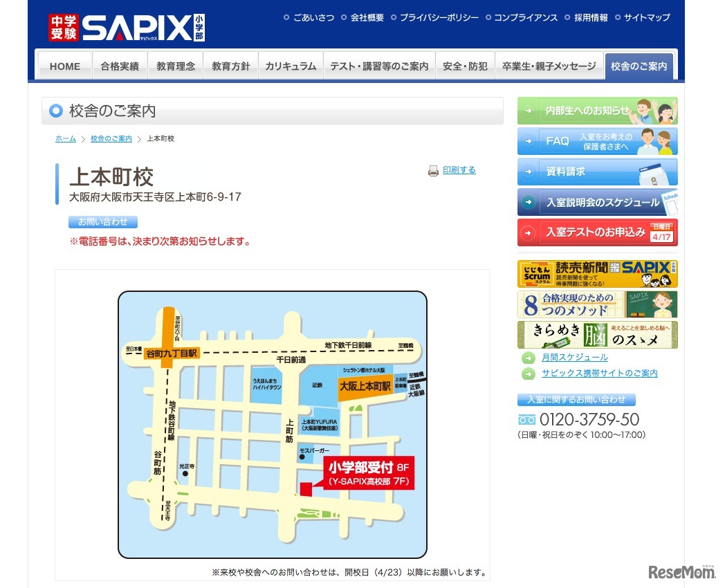Go to 校舎のご案内 in the breadcrumb

(111, 138)
